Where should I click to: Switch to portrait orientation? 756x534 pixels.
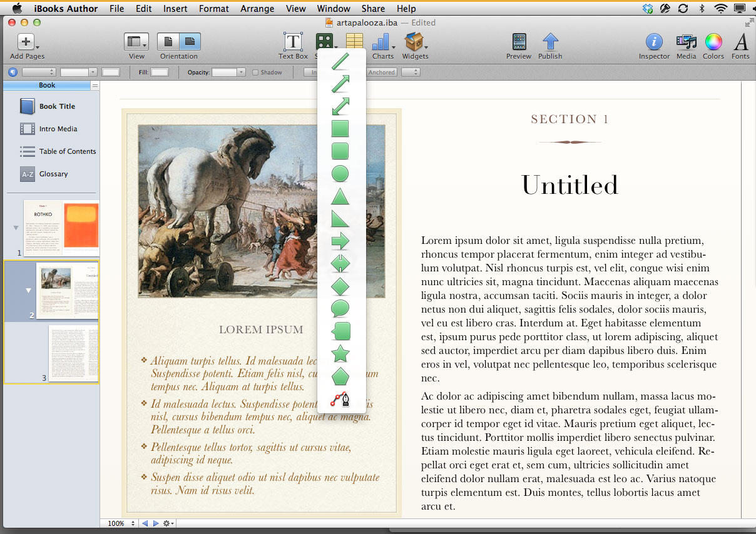point(168,42)
